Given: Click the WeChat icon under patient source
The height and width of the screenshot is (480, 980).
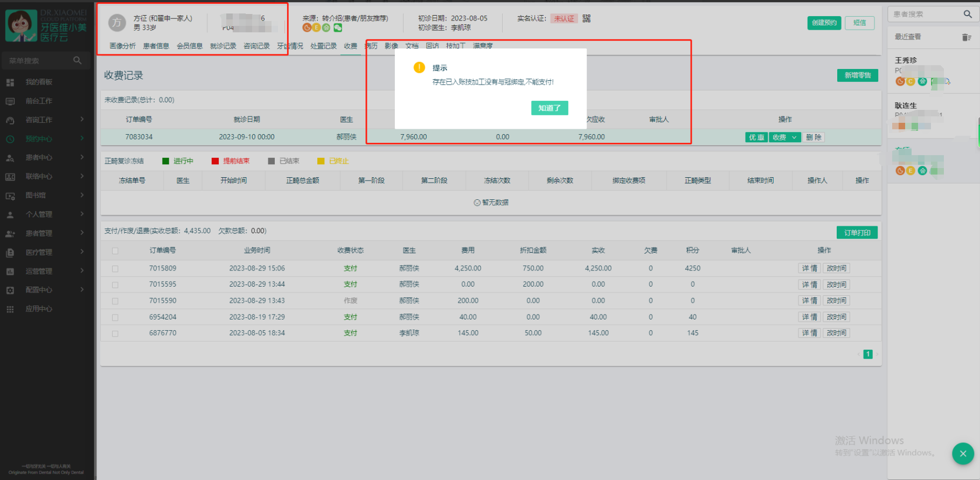Looking at the screenshot, I should click(x=338, y=28).
